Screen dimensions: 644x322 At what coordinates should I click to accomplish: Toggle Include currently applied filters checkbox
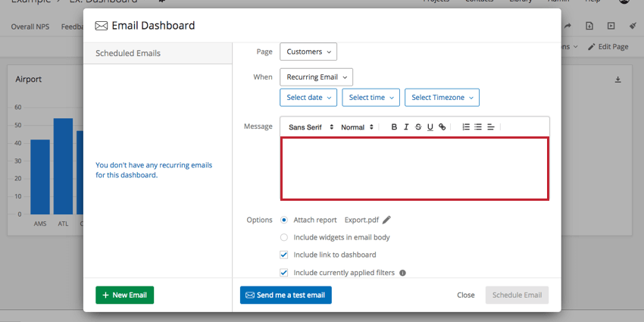point(284,272)
